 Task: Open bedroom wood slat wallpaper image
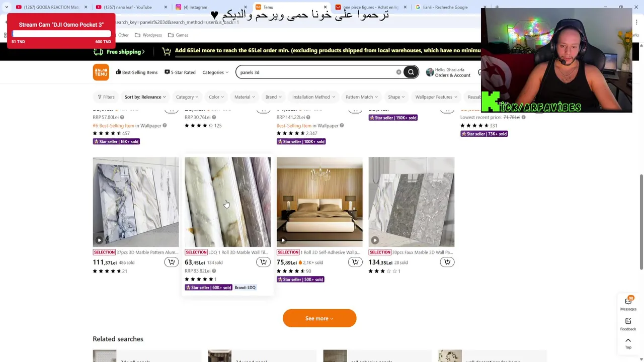click(x=319, y=202)
